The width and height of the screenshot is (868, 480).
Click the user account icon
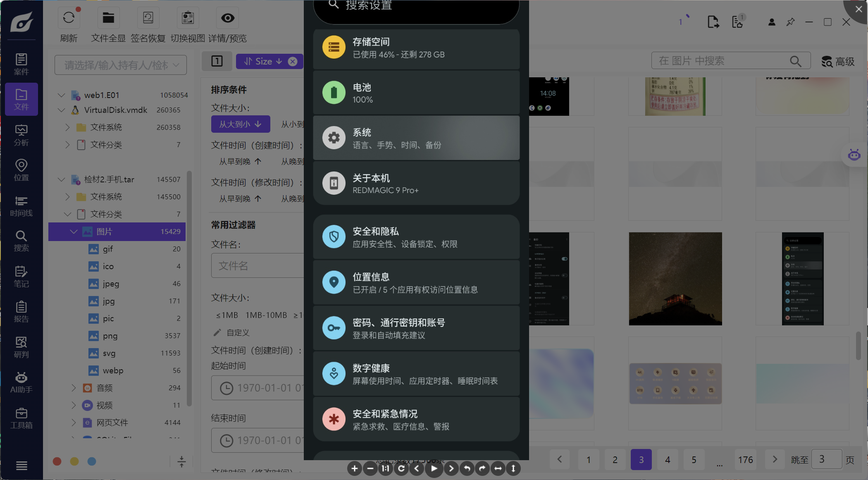point(772,22)
